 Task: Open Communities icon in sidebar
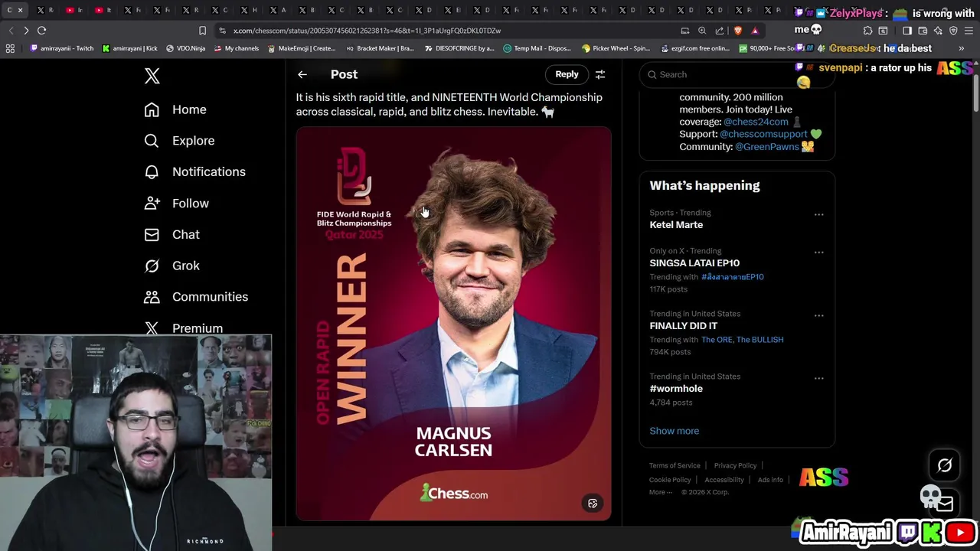[x=152, y=297]
